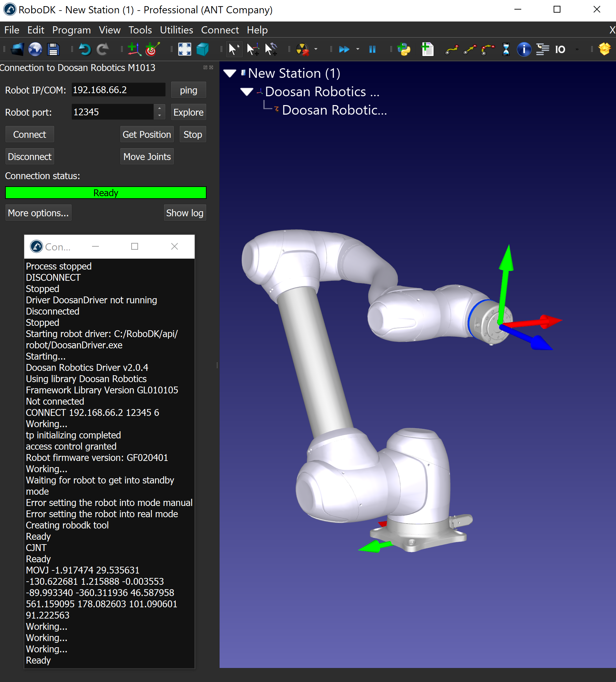
Task: Toggle collision checking radiation icon
Action: pos(302,50)
